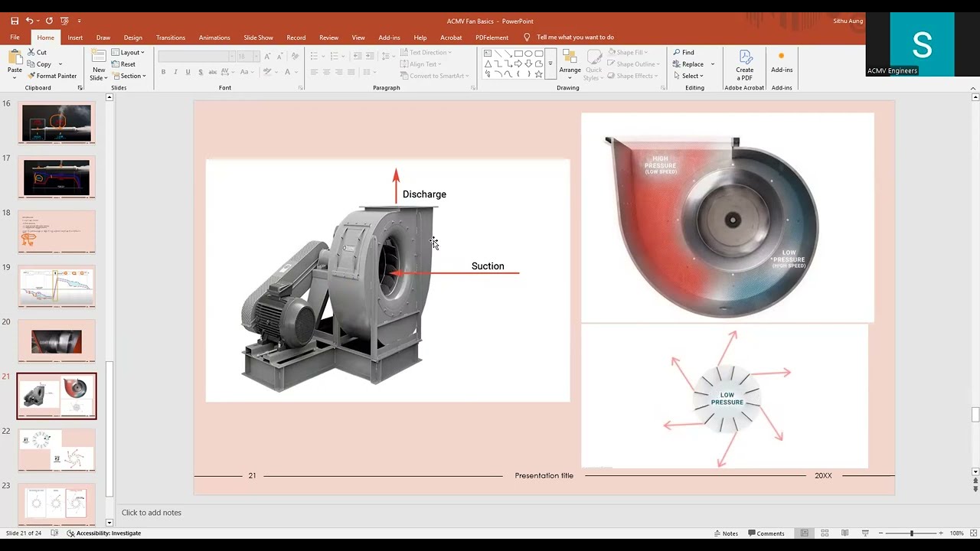Screen dimensions: 980x551
Task: Undo the last action
Action: click(x=29, y=21)
